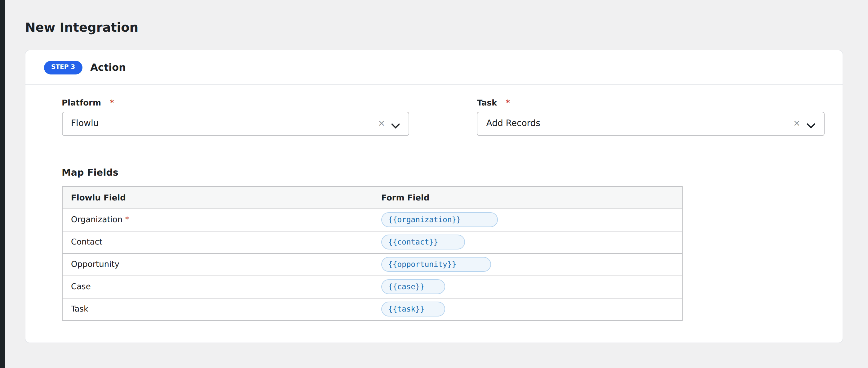Click the Platform field label
The width and height of the screenshot is (868, 368).
(81, 102)
